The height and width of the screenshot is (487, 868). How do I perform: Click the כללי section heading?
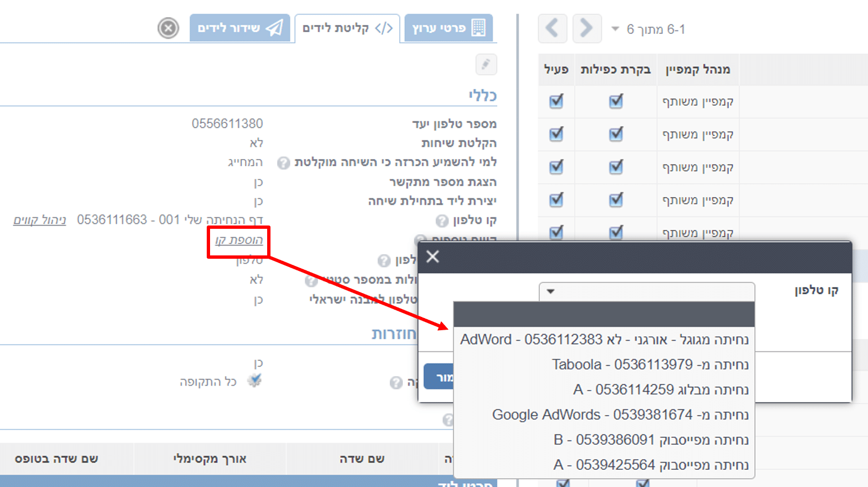click(x=482, y=95)
